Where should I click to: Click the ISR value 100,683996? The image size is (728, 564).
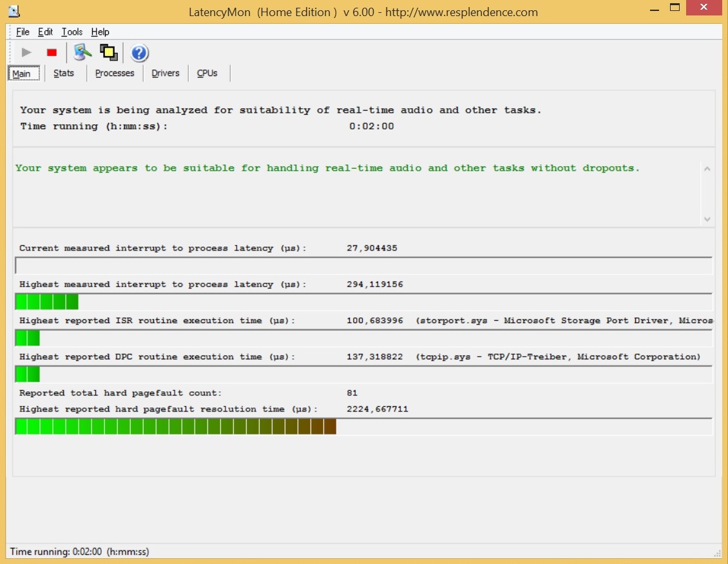click(375, 321)
